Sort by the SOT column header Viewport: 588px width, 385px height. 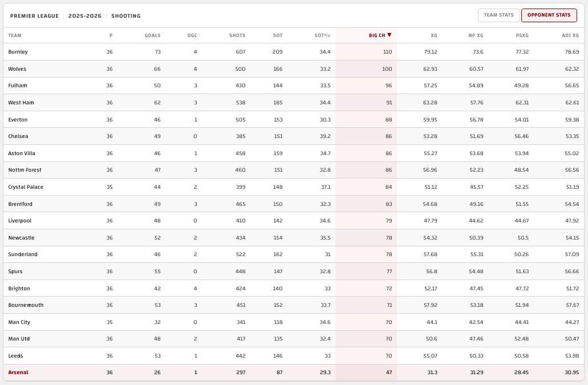click(x=278, y=35)
